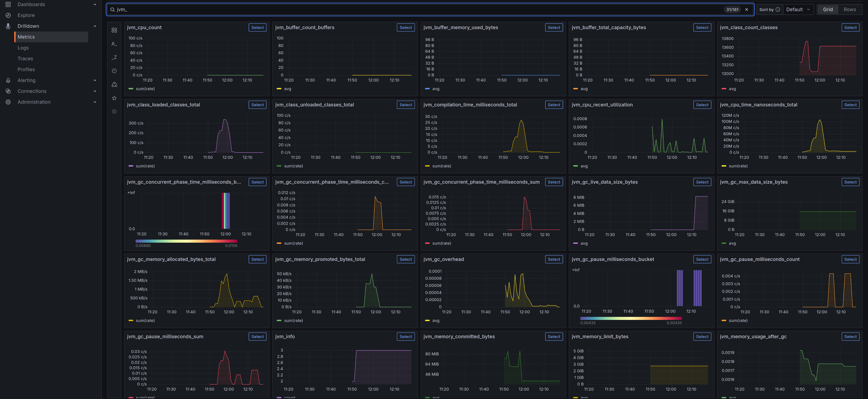The width and height of the screenshot is (868, 399).
Task: Click the suffix filter _Z icon
Action: pos(114,57)
